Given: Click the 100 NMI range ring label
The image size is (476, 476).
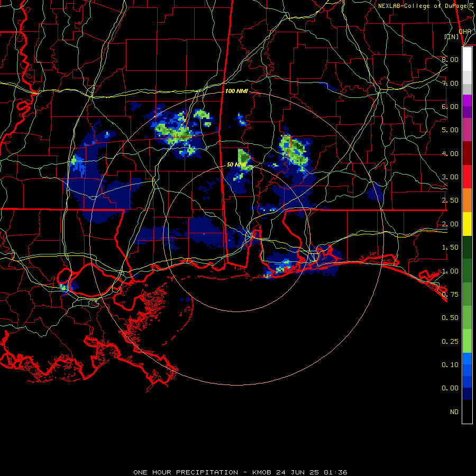Looking at the screenshot, I should 236,91.
